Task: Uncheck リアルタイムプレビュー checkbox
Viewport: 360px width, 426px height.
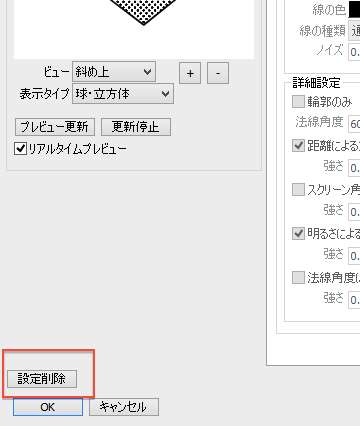Action: pyautogui.click(x=20, y=149)
